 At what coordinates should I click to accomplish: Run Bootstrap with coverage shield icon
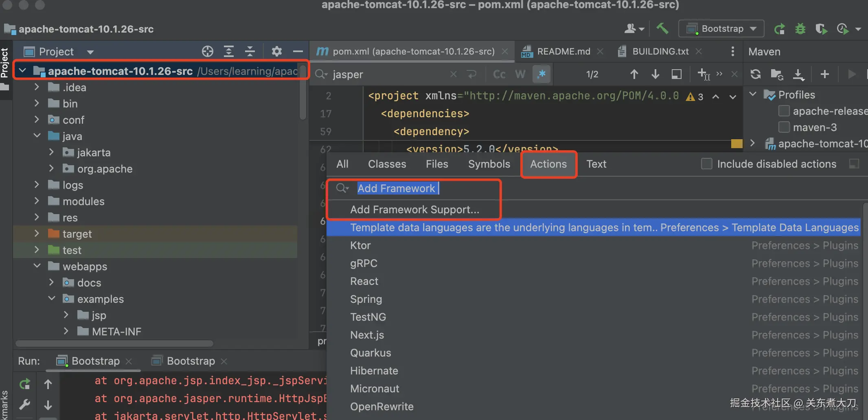(821, 29)
